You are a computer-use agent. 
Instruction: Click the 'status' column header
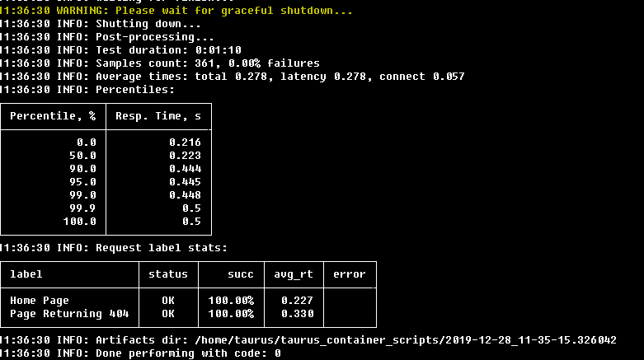tap(168, 274)
